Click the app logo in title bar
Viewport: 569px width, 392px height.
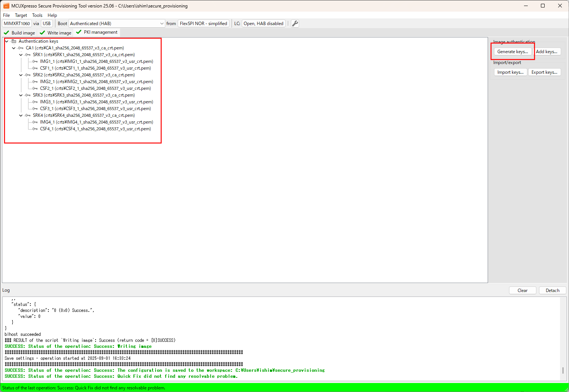[x=6, y=6]
